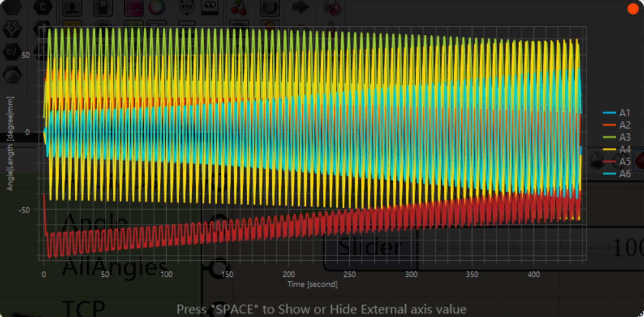Click the Press SPACE hint text
The height and width of the screenshot is (317, 644).
coord(321,309)
